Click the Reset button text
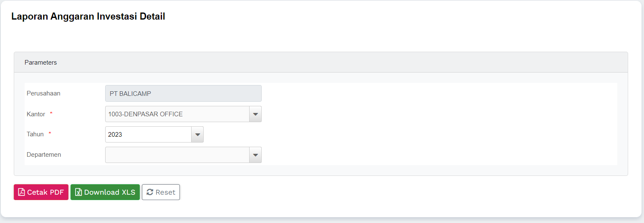 [165, 192]
